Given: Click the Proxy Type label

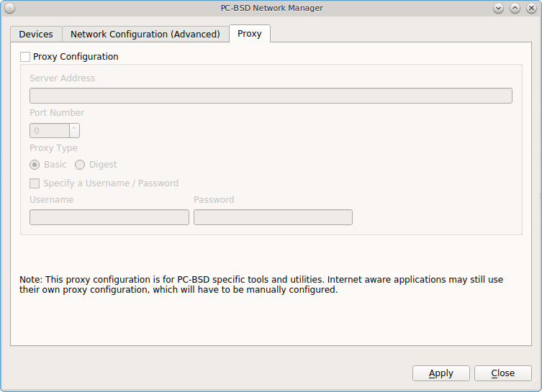Looking at the screenshot, I should pyautogui.click(x=53, y=148).
